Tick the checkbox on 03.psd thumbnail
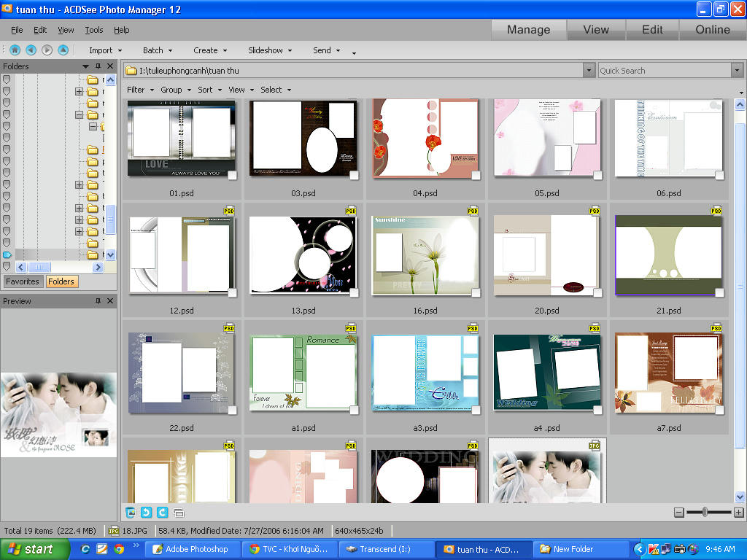The image size is (747, 560). pos(354,175)
